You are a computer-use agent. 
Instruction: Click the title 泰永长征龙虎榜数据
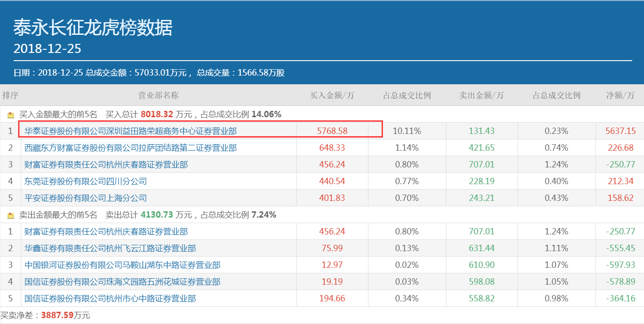click(93, 28)
